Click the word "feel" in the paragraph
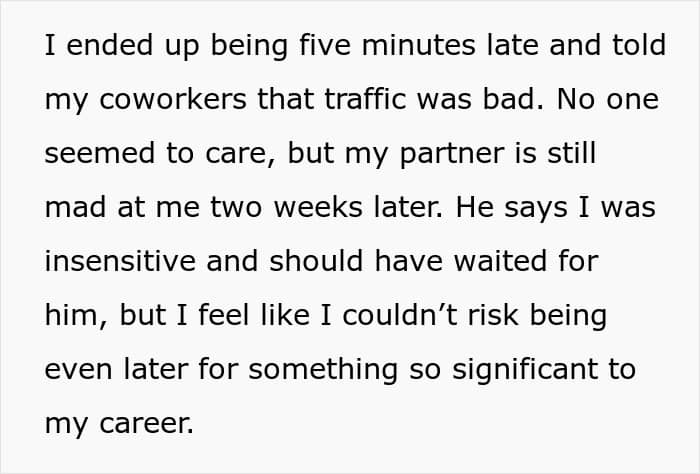700x474 pixels. tap(223, 314)
